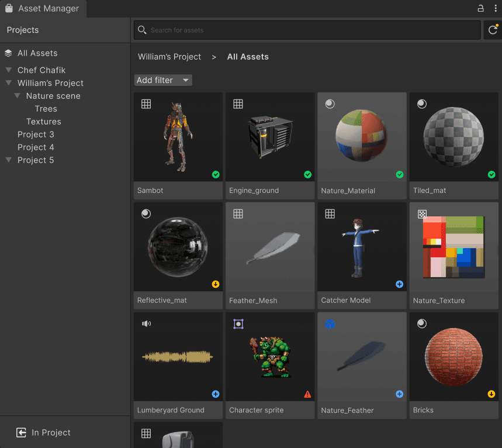
Task: Open William's Project via the breadcrumb
Action: coord(169,57)
